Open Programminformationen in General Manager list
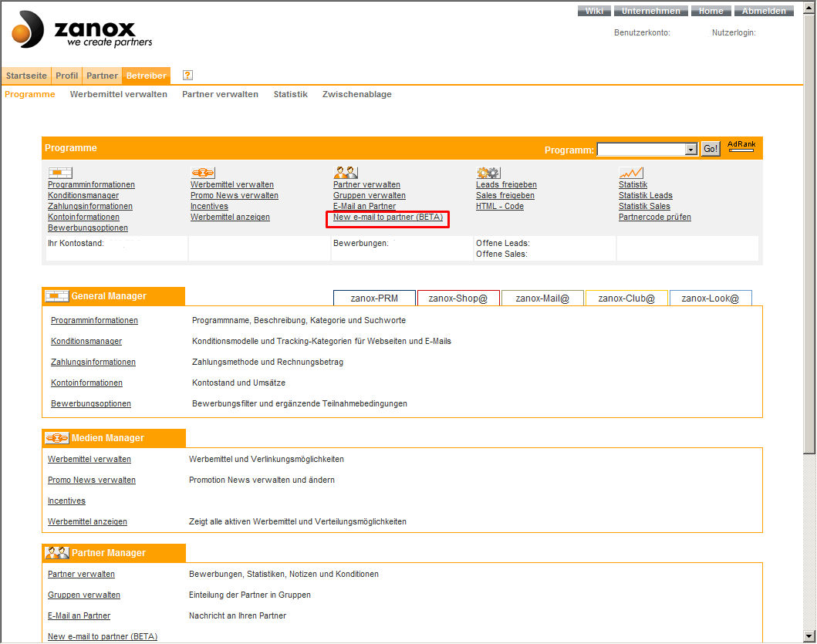The width and height of the screenshot is (817, 644). 94,320
